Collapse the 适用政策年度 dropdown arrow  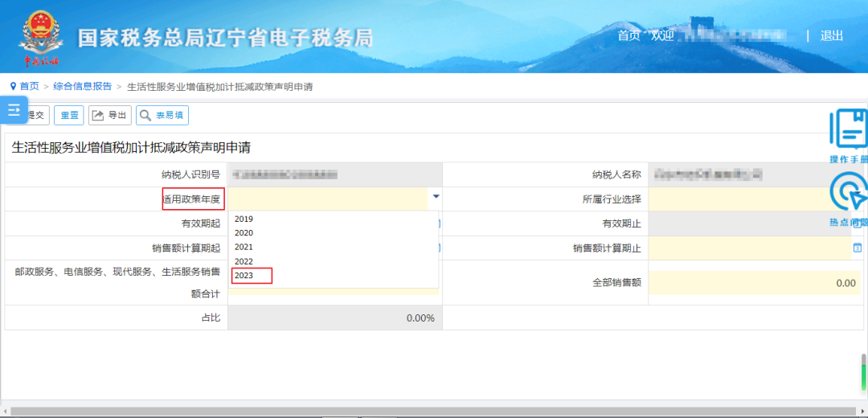[x=436, y=196]
